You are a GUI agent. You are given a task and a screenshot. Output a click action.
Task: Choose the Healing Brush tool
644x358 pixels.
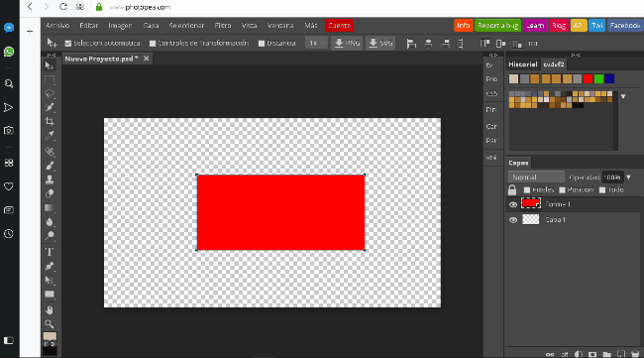(x=50, y=152)
